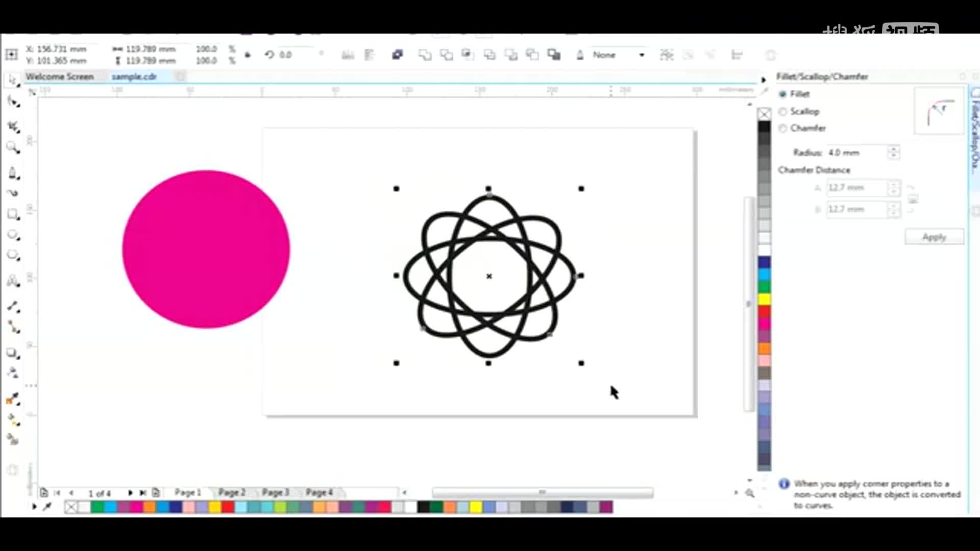Switch to the sample.cdr tab
This screenshot has width=980, height=551.
tap(134, 77)
